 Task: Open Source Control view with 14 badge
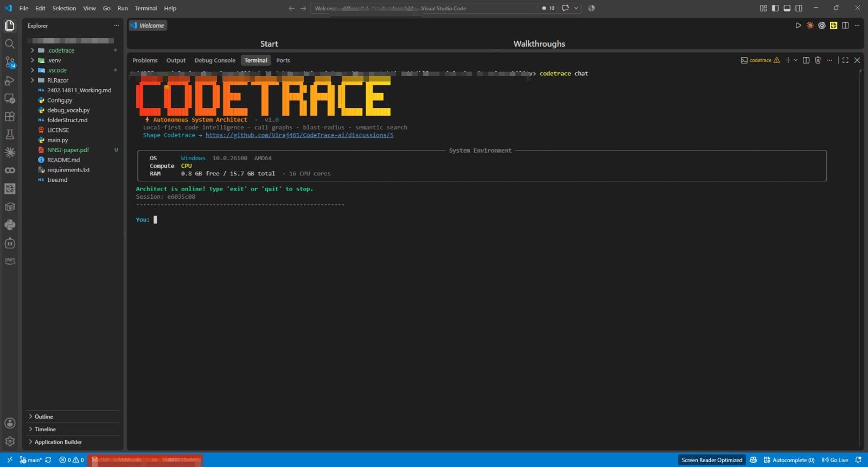[x=10, y=62]
